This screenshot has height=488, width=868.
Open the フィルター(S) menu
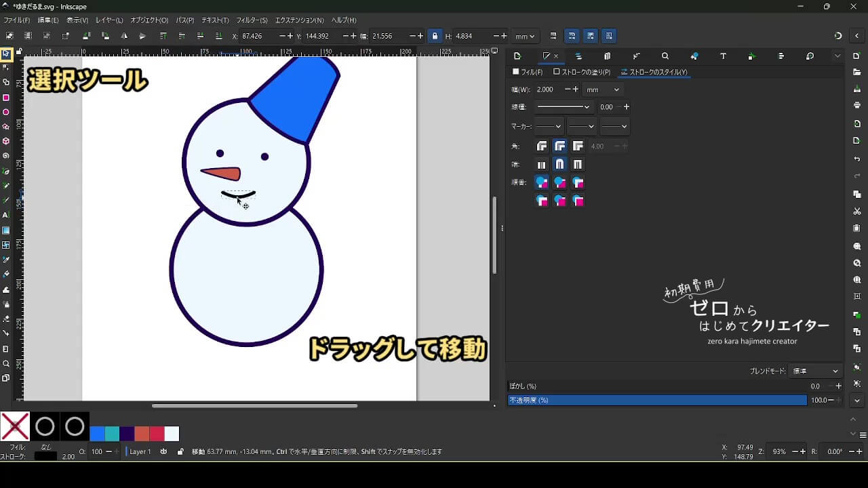click(x=252, y=20)
